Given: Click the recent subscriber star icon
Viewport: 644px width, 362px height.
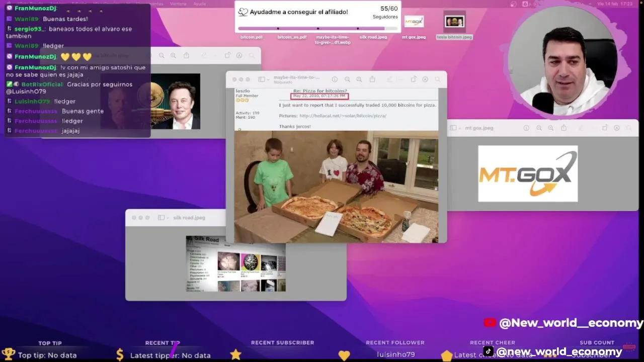Looking at the screenshot, I should 235,354.
